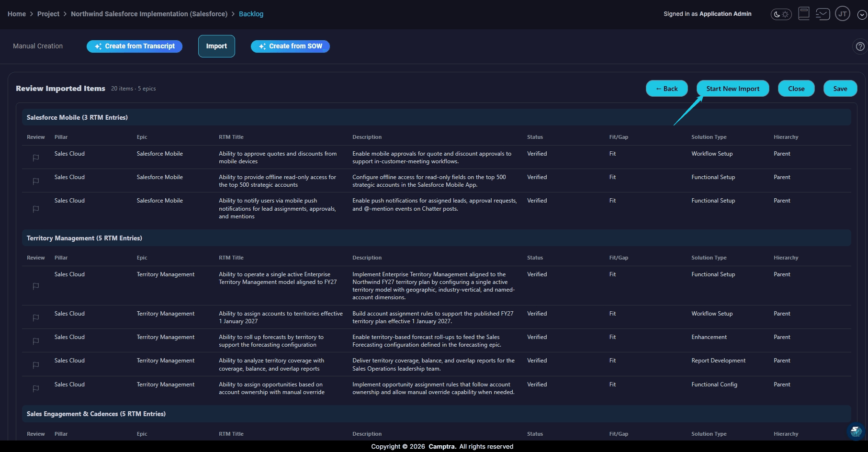
Task: Click 'Signed in as Application Admin' text
Action: tap(708, 14)
